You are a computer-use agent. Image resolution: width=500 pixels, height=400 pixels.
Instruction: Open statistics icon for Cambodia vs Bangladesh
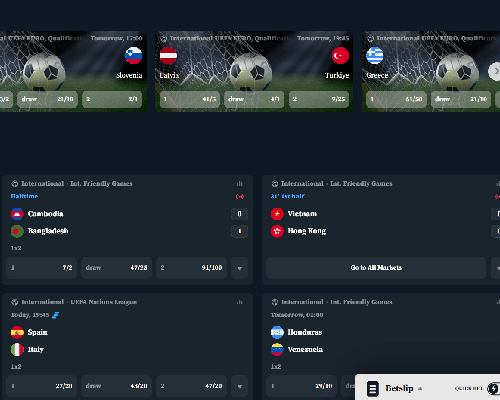point(239,184)
